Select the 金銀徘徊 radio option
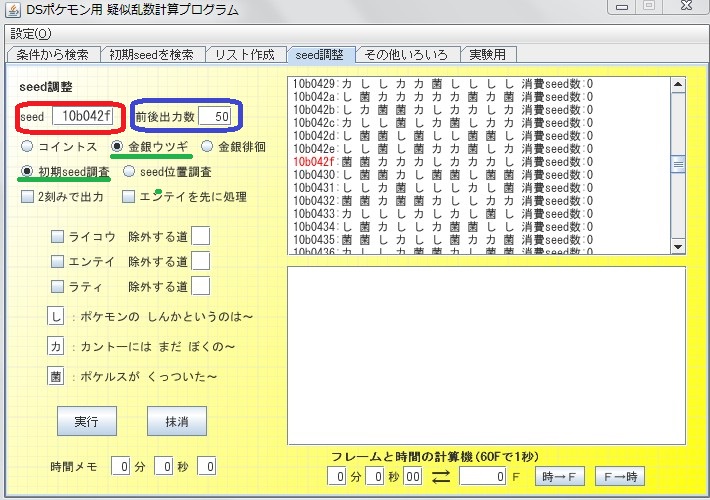 (x=207, y=146)
